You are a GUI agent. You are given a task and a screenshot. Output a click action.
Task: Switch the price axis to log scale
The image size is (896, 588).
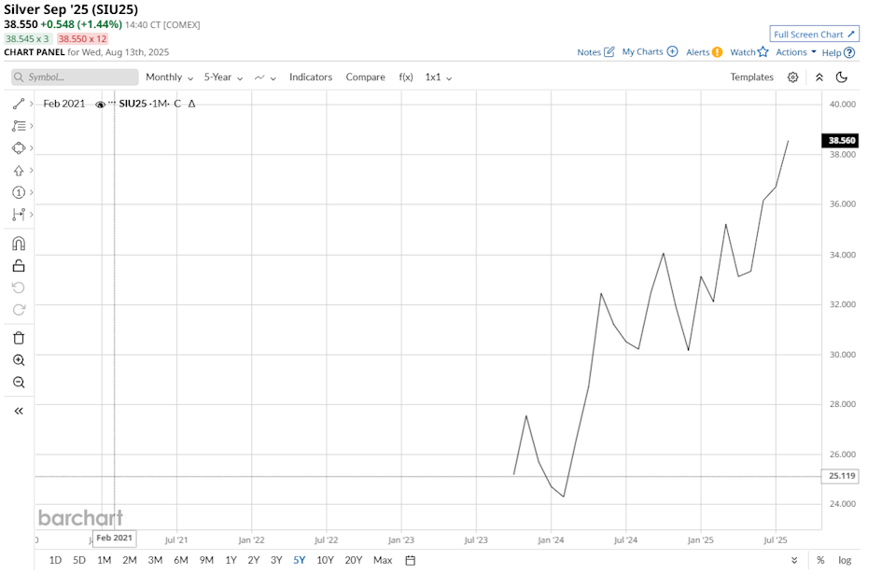[x=844, y=560]
